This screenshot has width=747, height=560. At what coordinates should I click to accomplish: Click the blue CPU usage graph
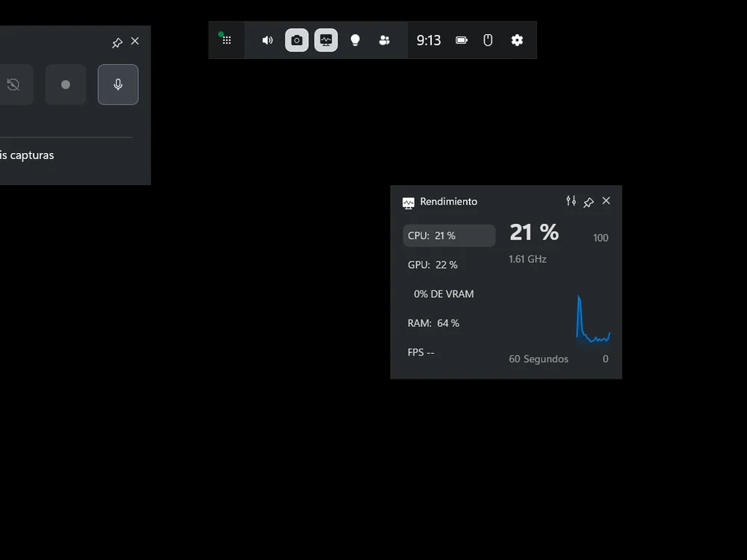point(593,319)
